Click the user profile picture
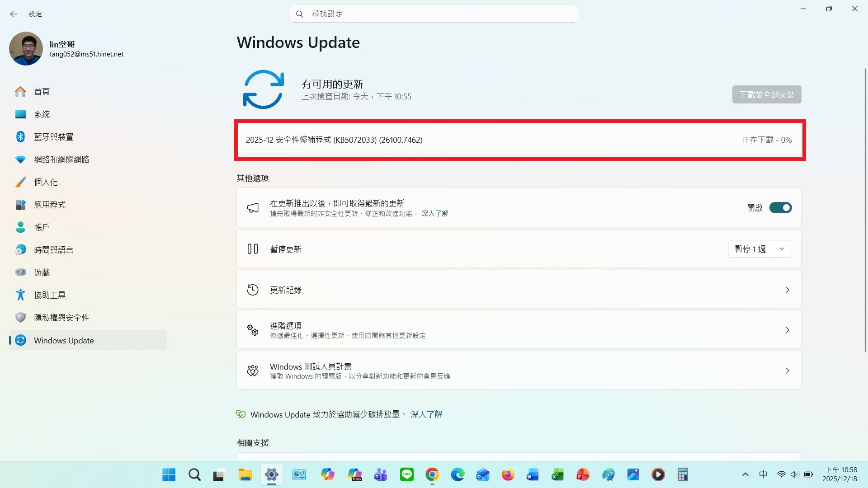Image resolution: width=868 pixels, height=488 pixels. pyautogui.click(x=26, y=48)
